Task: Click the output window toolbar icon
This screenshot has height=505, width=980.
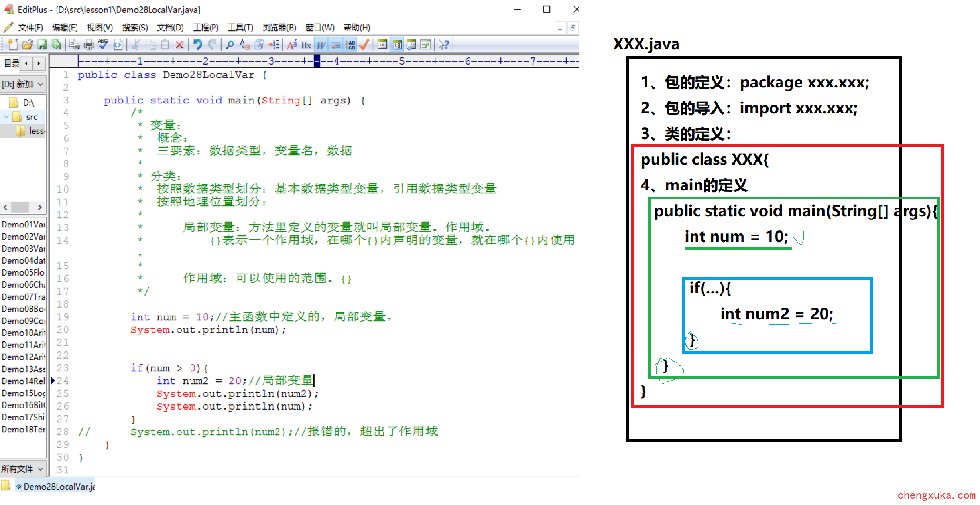Action: pos(411,45)
